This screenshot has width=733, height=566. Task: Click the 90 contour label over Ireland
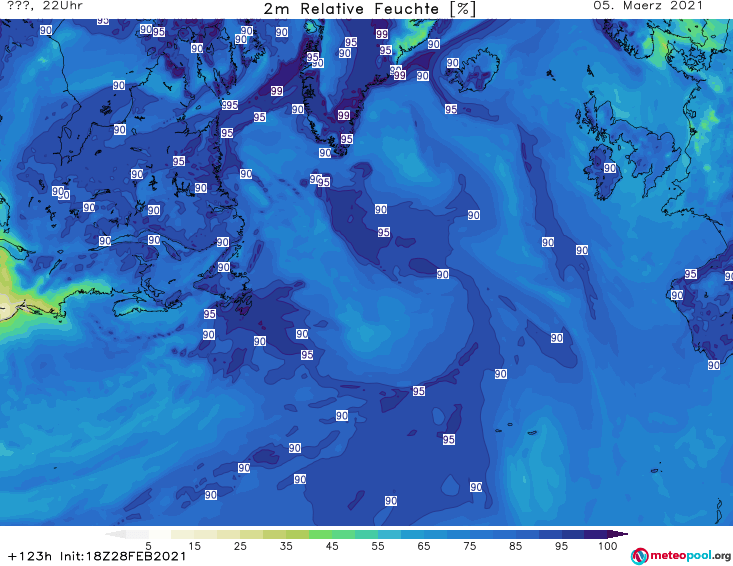pyautogui.click(x=609, y=168)
